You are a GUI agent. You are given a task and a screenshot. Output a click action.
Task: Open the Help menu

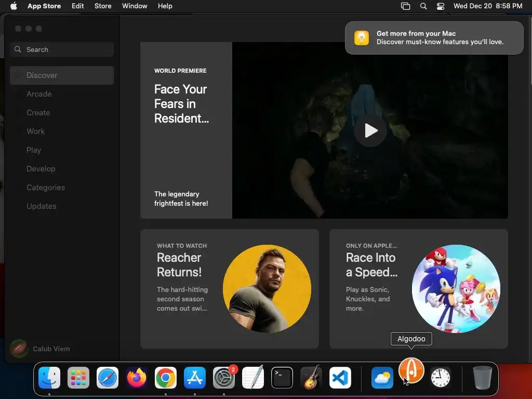point(165,6)
